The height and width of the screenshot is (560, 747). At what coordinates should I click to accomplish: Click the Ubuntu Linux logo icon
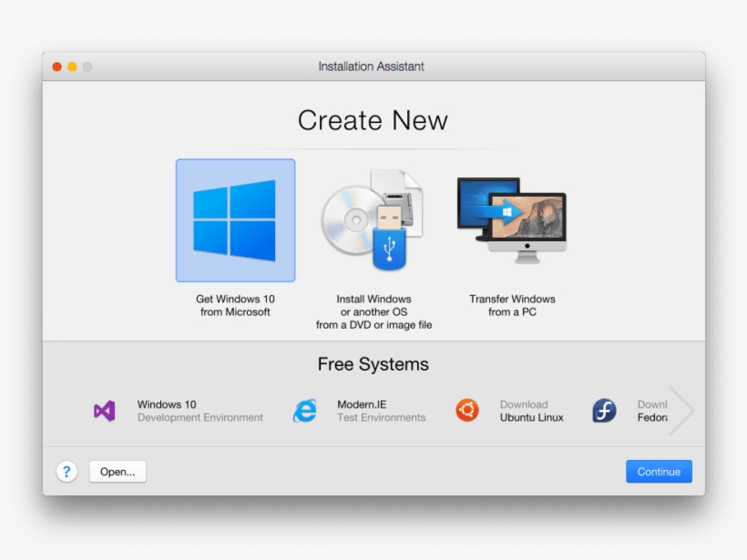(x=467, y=410)
